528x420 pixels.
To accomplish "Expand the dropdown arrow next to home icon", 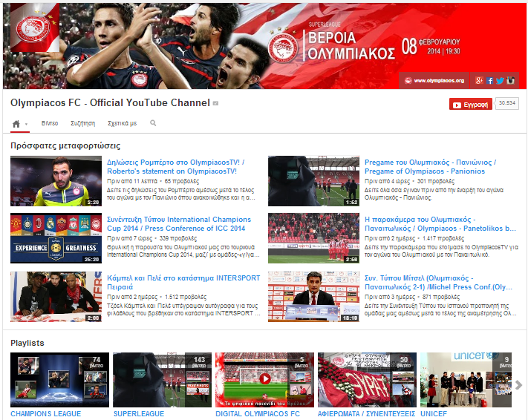I will point(26,125).
